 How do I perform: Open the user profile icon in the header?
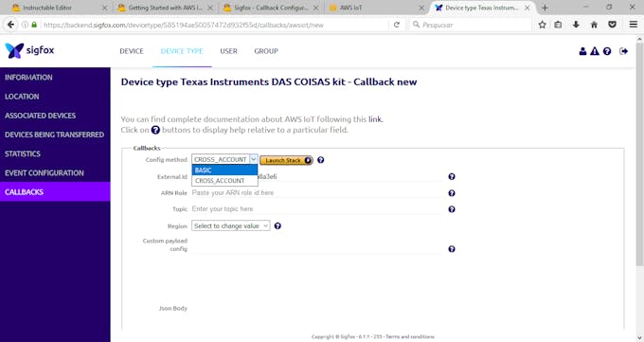pyautogui.click(x=582, y=51)
